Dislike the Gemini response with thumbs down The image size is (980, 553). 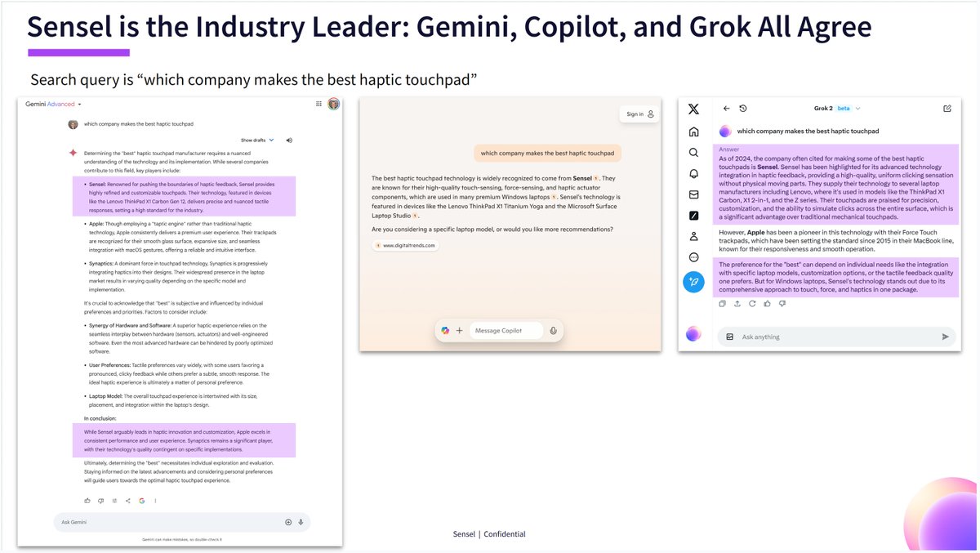point(100,500)
